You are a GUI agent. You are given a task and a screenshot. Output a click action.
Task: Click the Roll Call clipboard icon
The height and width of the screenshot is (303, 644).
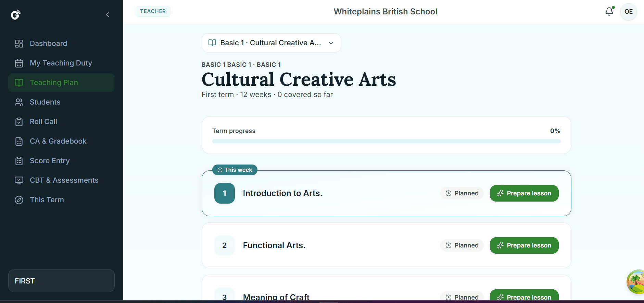click(19, 122)
